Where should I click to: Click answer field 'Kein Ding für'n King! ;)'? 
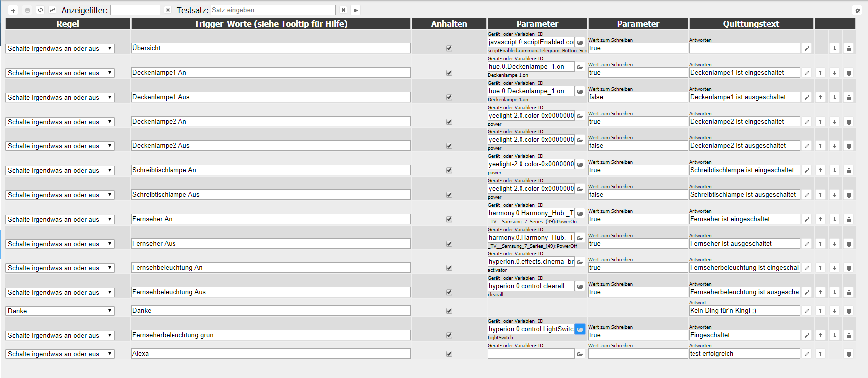(x=744, y=311)
